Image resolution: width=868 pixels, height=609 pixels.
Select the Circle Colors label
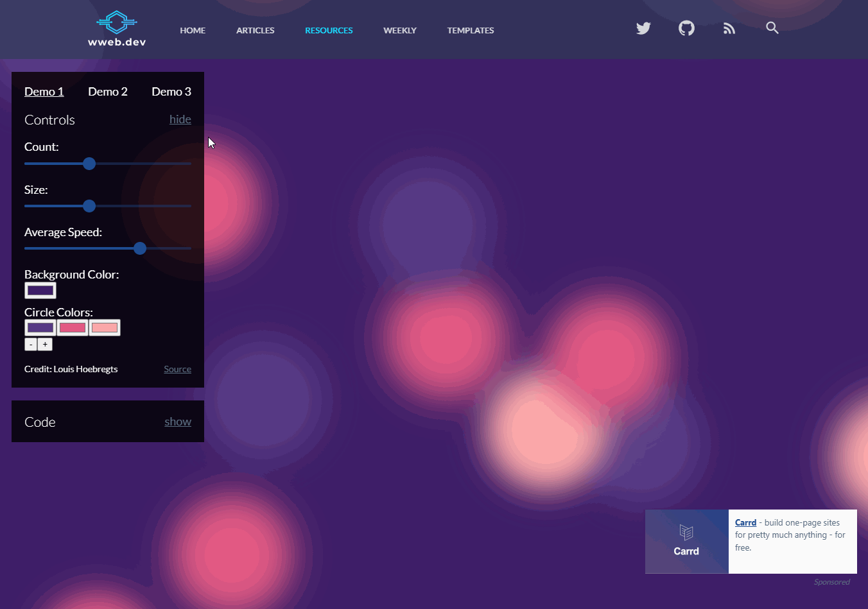(58, 313)
